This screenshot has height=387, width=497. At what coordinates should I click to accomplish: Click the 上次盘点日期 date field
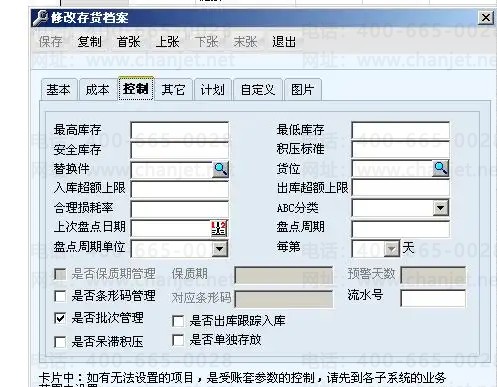(x=171, y=228)
